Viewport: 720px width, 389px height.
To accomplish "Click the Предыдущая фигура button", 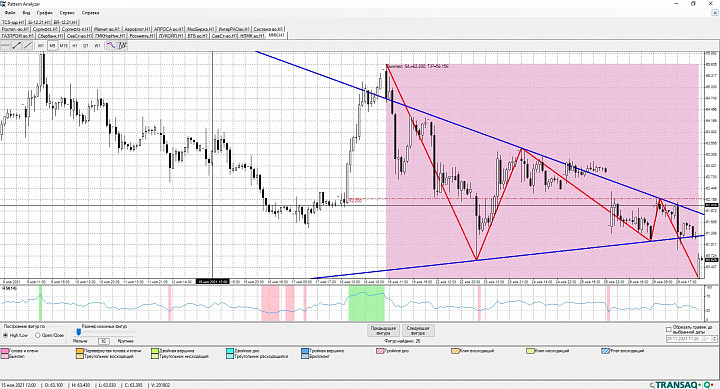I will (x=383, y=331).
